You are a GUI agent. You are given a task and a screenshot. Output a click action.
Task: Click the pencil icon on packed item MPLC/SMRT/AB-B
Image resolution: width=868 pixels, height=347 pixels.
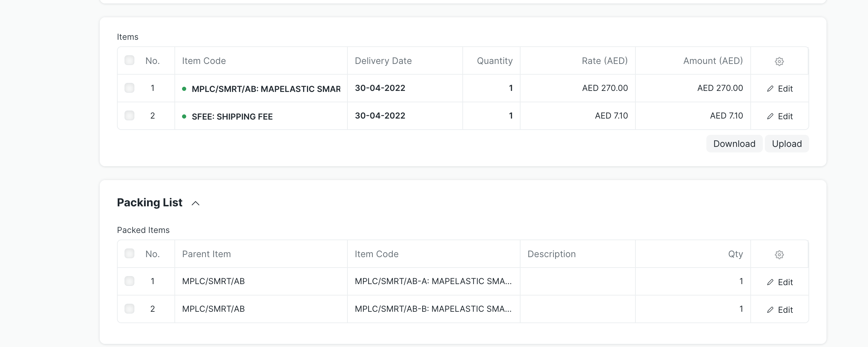tap(770, 309)
